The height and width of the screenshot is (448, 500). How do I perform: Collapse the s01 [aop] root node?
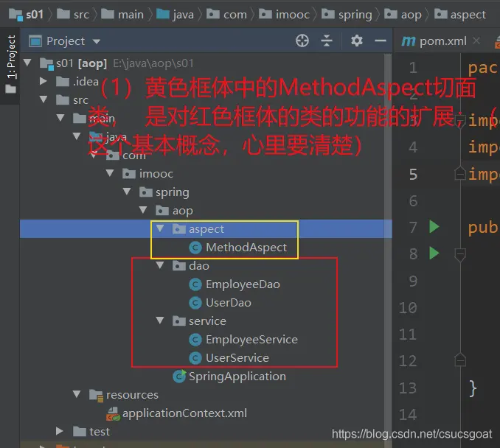point(28,63)
